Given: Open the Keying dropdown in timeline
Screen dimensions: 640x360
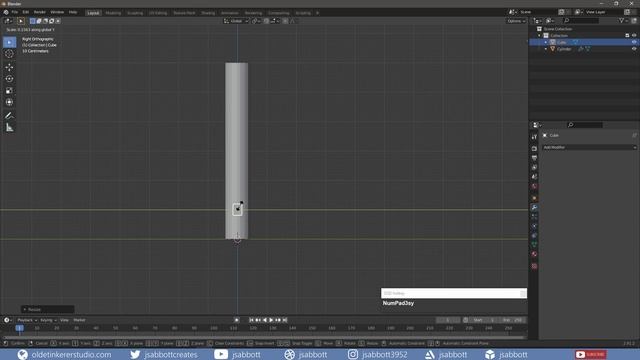Looking at the screenshot, I should click(48, 320).
